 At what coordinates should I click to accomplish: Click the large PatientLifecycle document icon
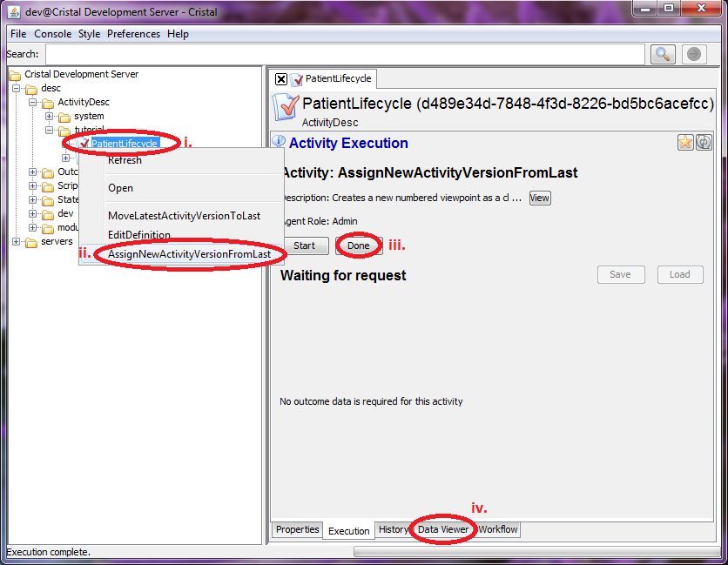pyautogui.click(x=286, y=107)
